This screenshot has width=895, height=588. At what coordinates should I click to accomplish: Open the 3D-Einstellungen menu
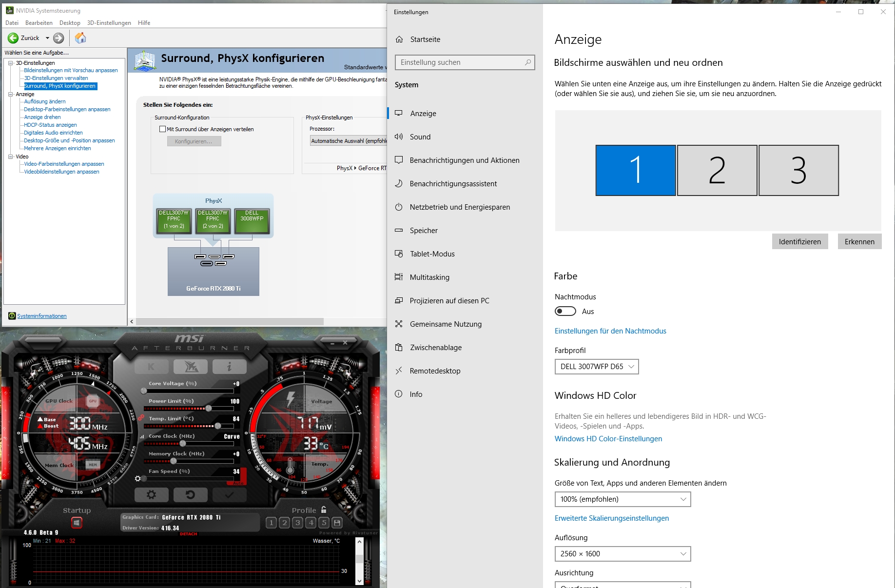point(109,22)
